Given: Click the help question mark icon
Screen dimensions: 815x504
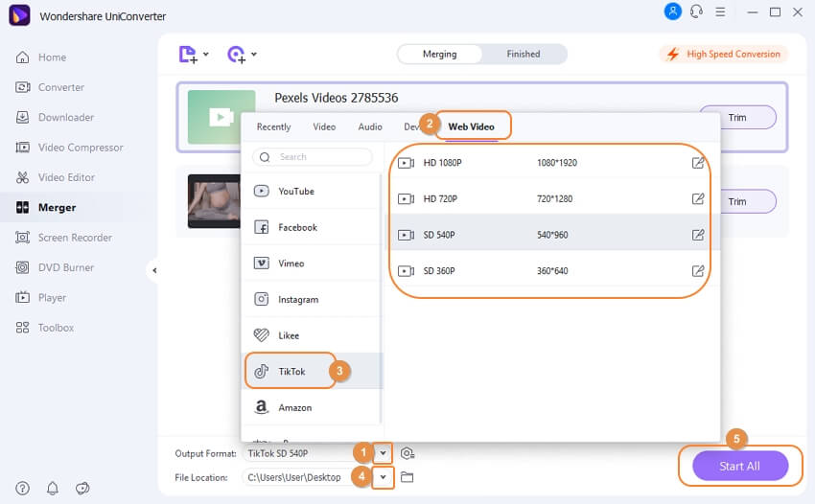Looking at the screenshot, I should [22, 489].
